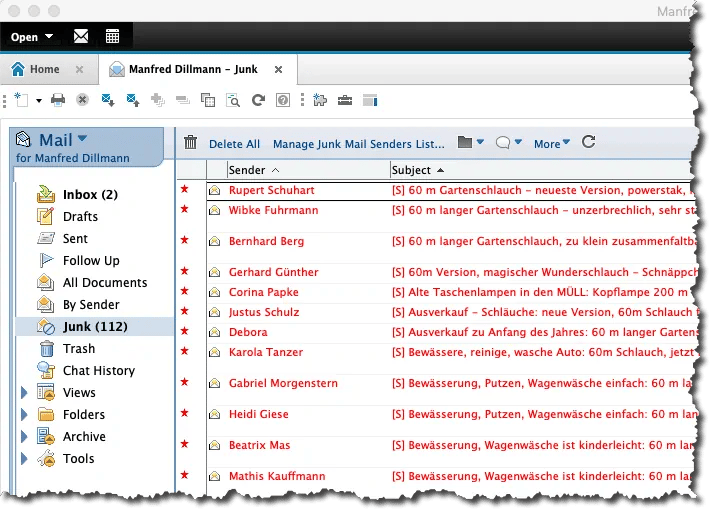Click the mail envelope icon in top bar
The image size is (710, 510).
click(x=81, y=37)
